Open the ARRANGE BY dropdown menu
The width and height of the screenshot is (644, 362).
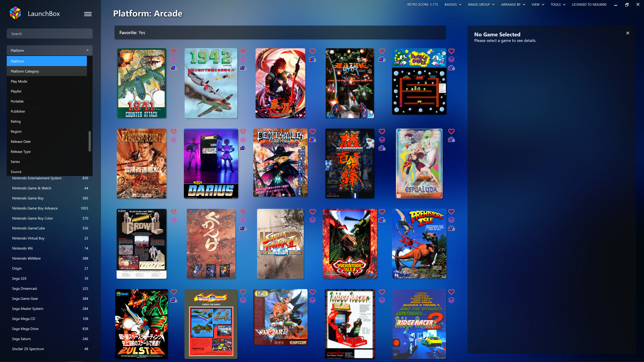(x=513, y=5)
